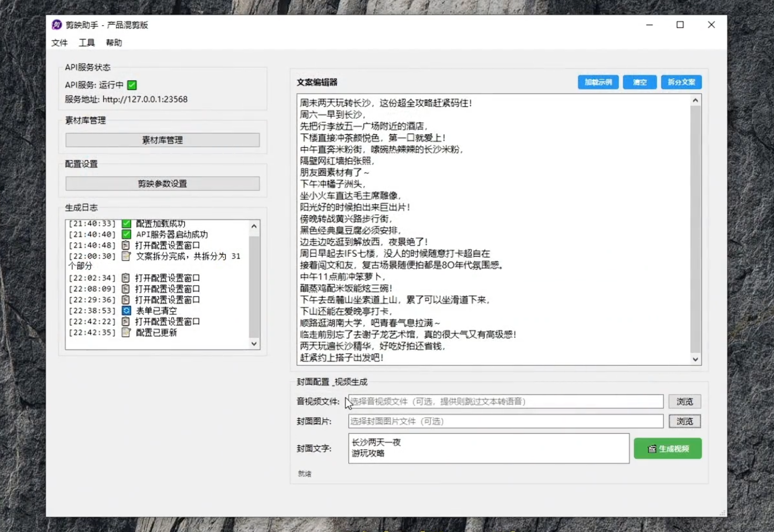The image size is (774, 532).
Task: Click the green check icon beside API服务器启动成功
Action: [x=126, y=234]
